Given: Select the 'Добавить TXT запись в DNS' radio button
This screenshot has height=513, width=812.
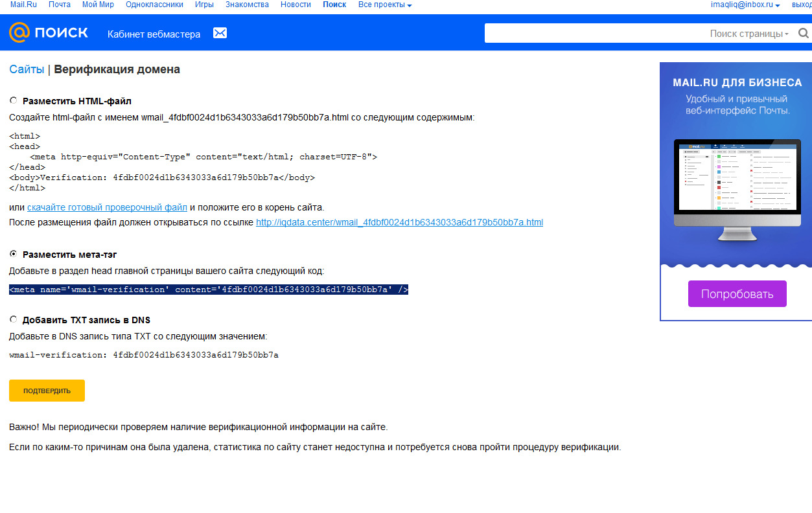Looking at the screenshot, I should [x=13, y=319].
